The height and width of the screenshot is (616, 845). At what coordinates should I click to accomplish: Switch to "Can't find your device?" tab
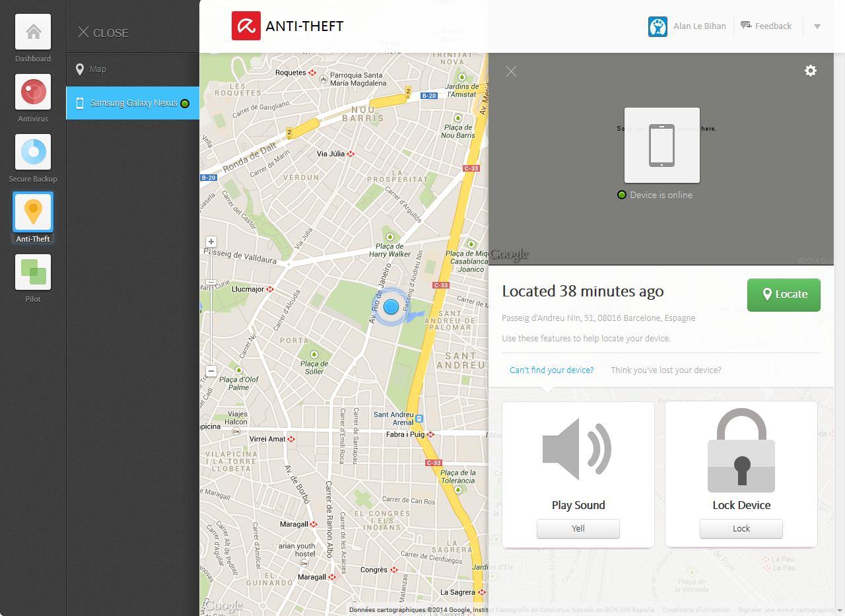[x=552, y=370]
